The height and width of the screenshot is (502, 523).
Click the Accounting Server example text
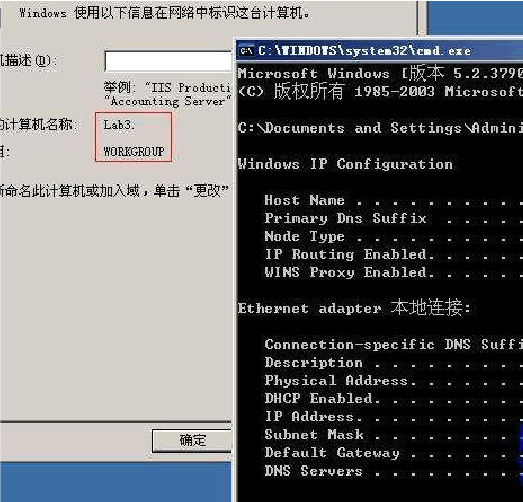(x=168, y=101)
